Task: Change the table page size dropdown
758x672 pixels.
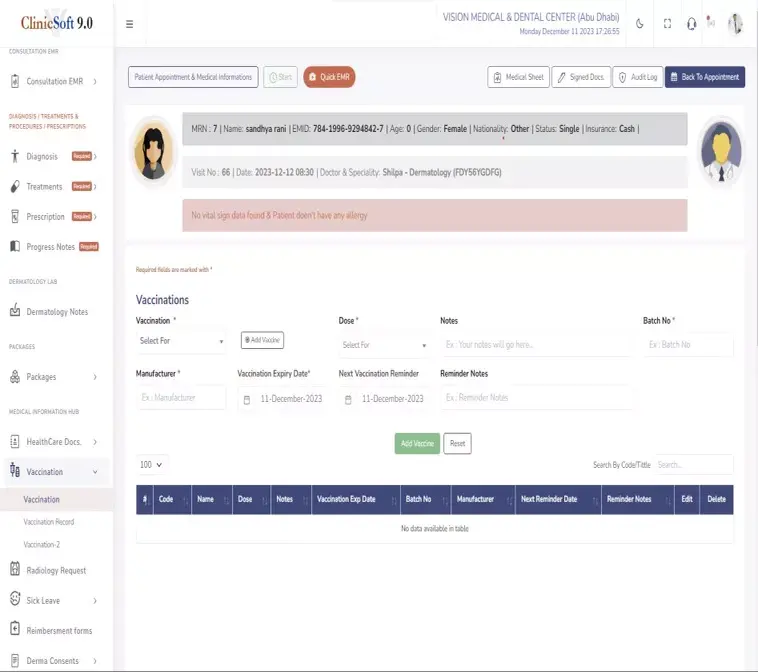Action: [x=152, y=465]
